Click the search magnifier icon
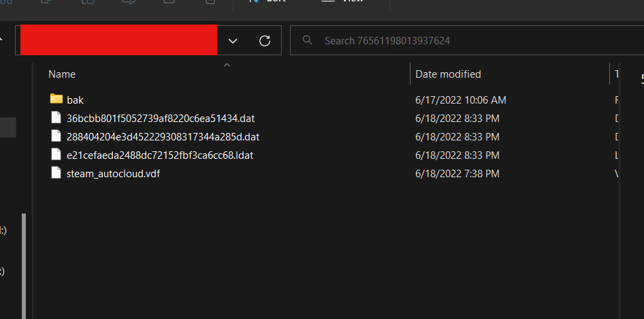The image size is (644, 319). [308, 41]
